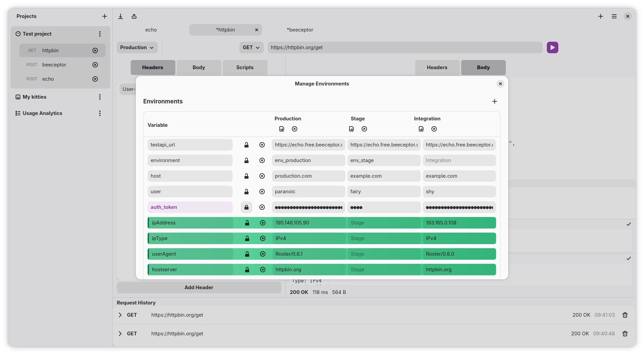Switch to the Scripts tab
644x355 pixels.
coord(245,67)
